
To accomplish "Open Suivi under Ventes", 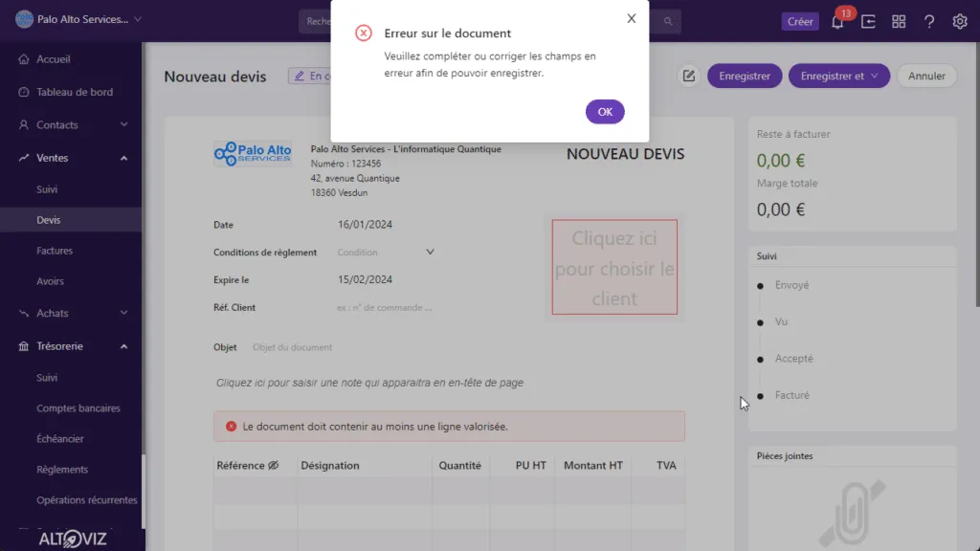I will pyautogui.click(x=47, y=189).
